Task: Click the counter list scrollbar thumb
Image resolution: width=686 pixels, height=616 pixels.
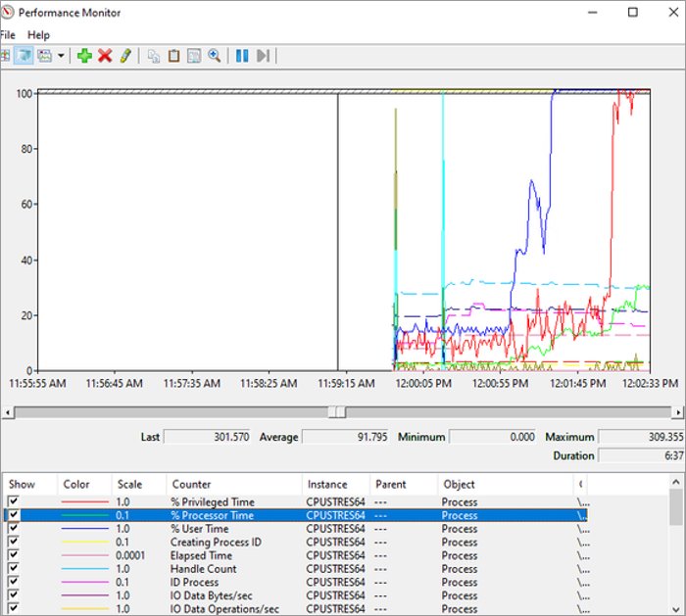Action: pyautogui.click(x=675, y=506)
